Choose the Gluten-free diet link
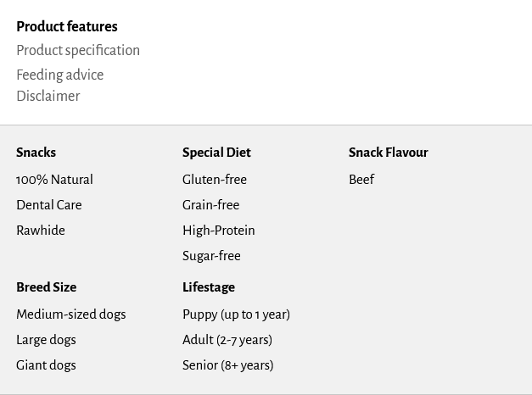 click(x=215, y=180)
